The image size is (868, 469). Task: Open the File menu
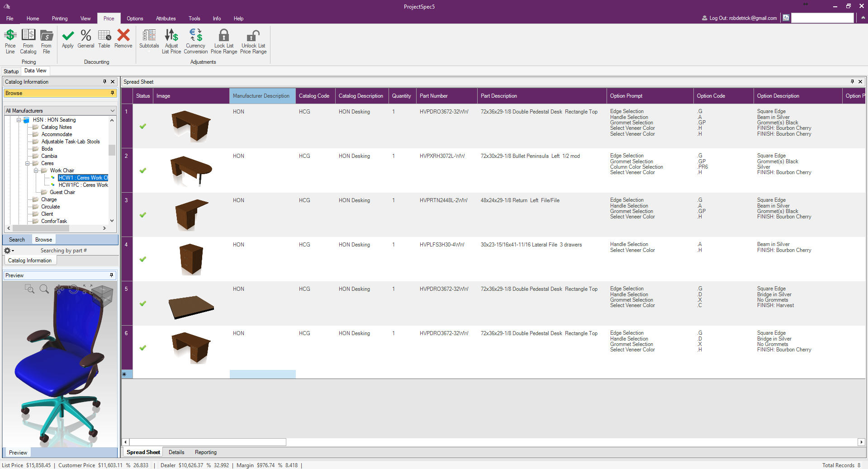pyautogui.click(x=9, y=19)
